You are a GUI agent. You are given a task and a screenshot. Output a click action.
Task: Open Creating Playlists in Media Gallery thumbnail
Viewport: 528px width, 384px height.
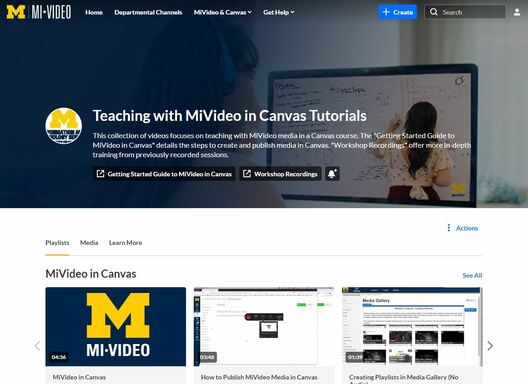pyautogui.click(x=412, y=327)
